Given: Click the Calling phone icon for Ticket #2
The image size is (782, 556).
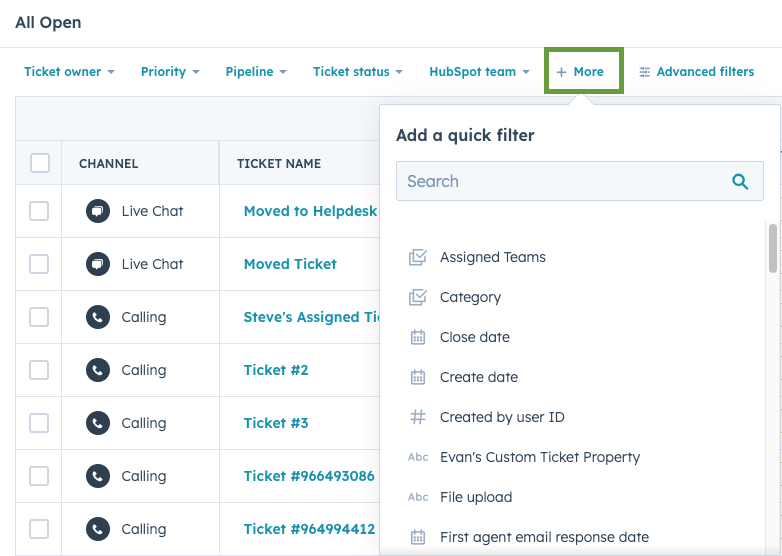Looking at the screenshot, I should coord(98,370).
